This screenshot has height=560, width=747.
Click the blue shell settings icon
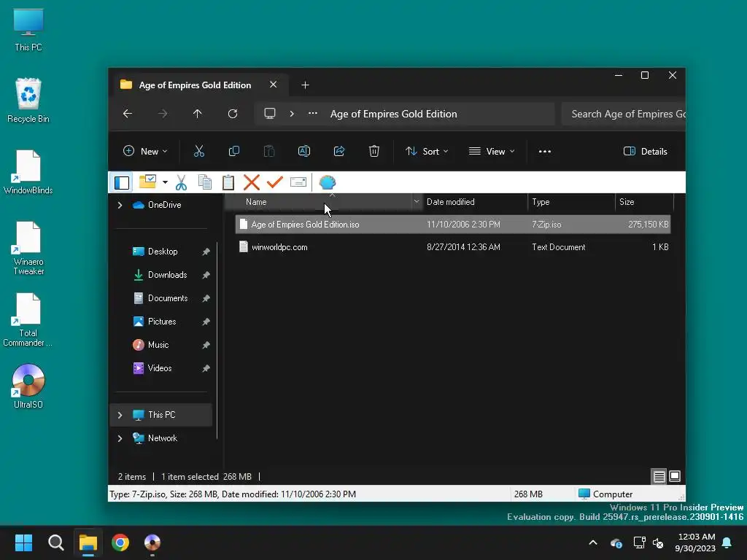(x=328, y=182)
